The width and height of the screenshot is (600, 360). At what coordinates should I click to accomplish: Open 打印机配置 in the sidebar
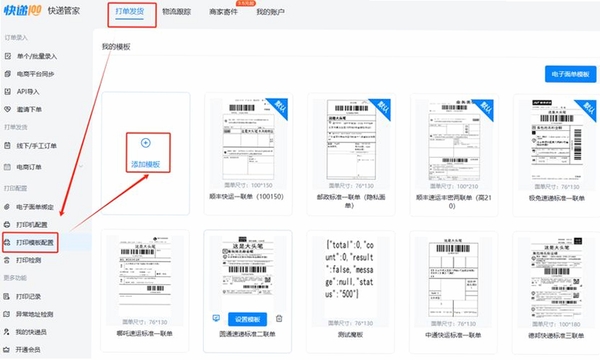(x=32, y=225)
